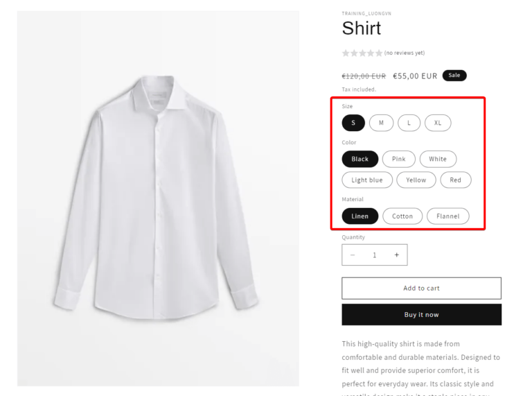Image resolution: width=532 pixels, height=396 pixels.
Task: Click the star rating icons
Action: point(362,53)
